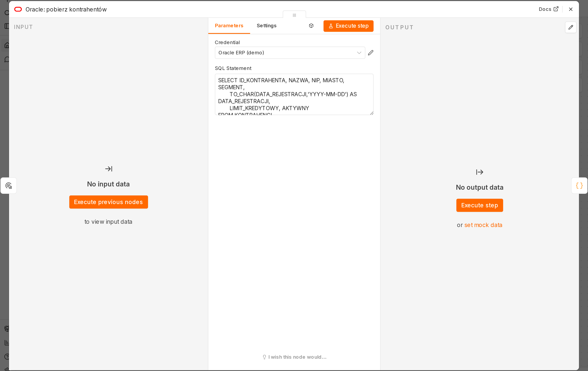
Task: Click the flask icon on Execute step
Action: pyautogui.click(x=331, y=26)
